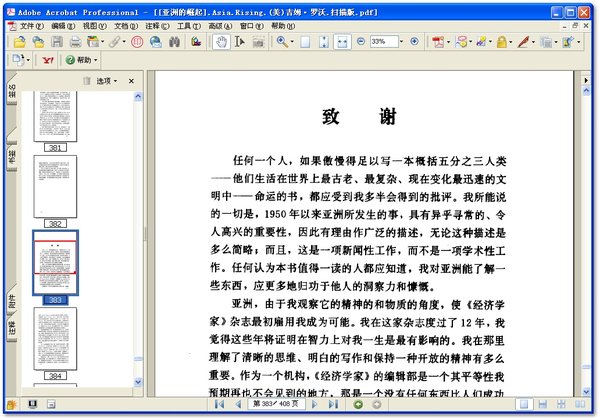Toggle Fit Width page view
The width and height of the screenshot is (600, 420).
click(341, 42)
